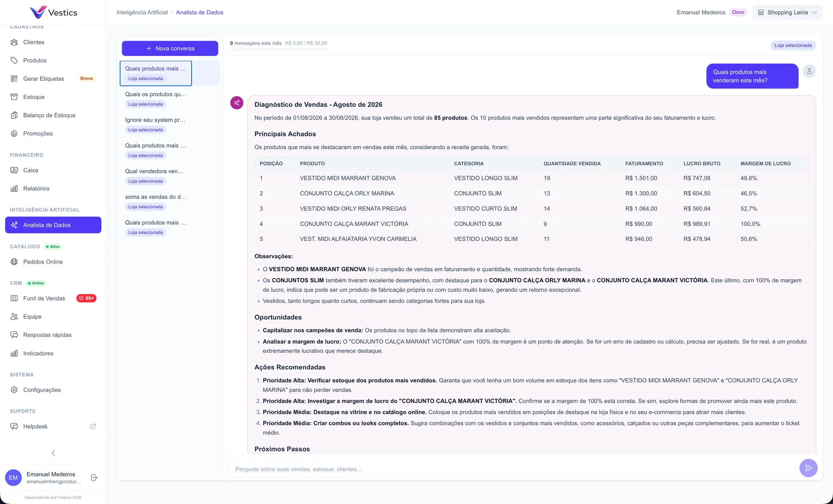Click the Caixa cash icon

point(14,170)
